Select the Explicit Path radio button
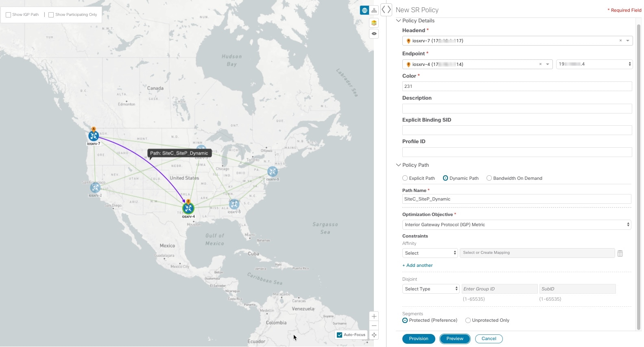The image size is (644, 347). point(405,178)
